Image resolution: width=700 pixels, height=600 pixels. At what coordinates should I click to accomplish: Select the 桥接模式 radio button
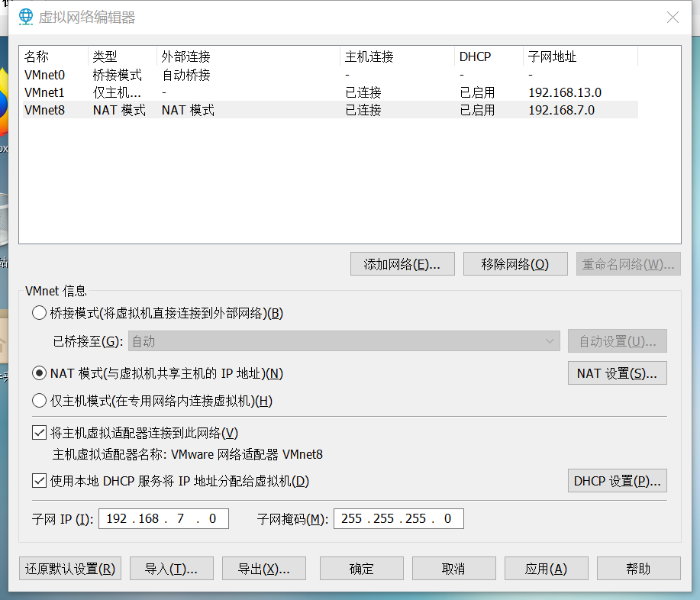click(39, 313)
